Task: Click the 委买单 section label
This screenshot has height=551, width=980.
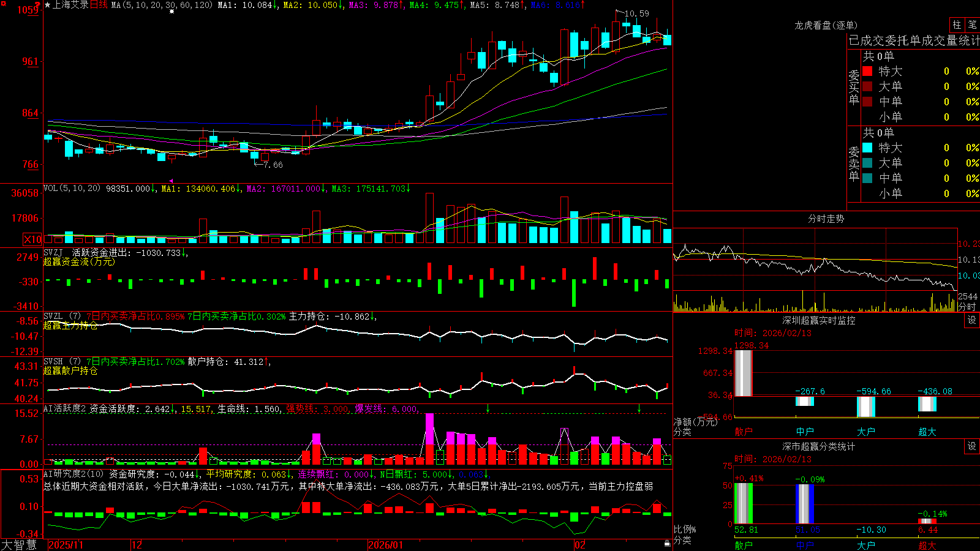Action: point(854,87)
